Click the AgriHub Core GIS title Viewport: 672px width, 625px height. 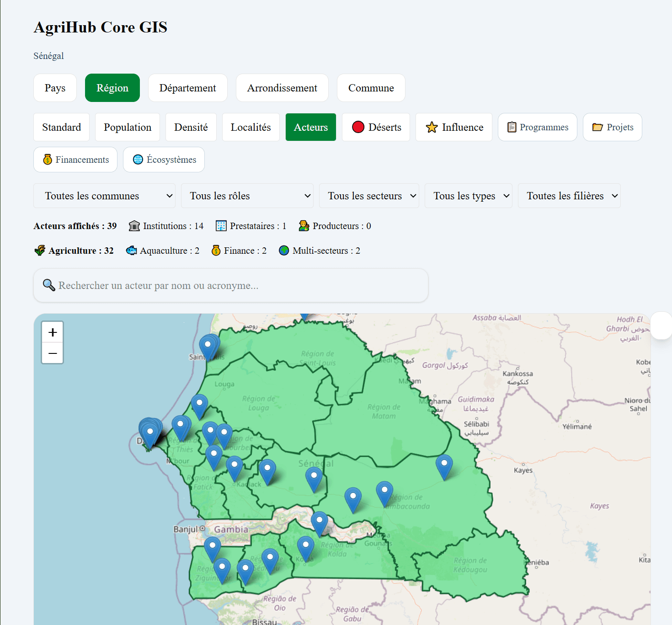coord(101,27)
